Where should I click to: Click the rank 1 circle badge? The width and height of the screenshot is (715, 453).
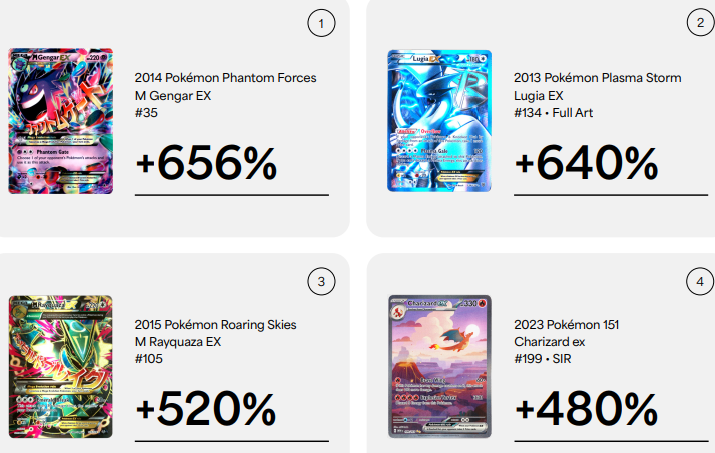321,23
